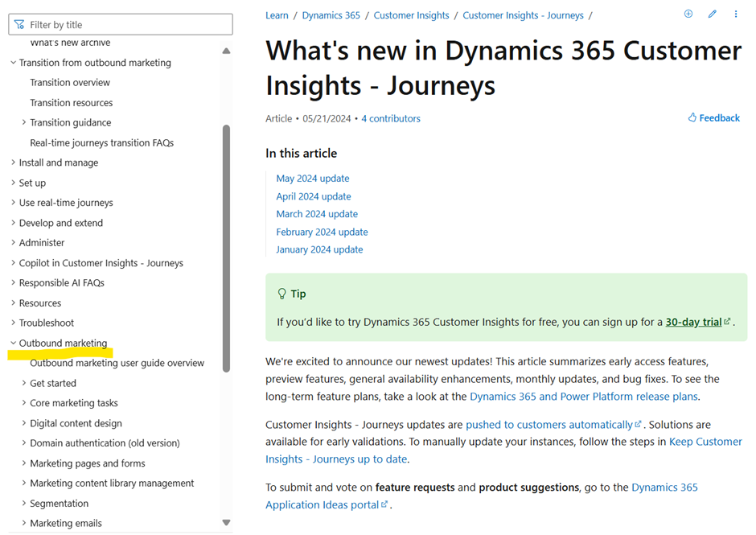Collapse the Outbound marketing section
This screenshot has height=535, width=756.
[x=13, y=343]
